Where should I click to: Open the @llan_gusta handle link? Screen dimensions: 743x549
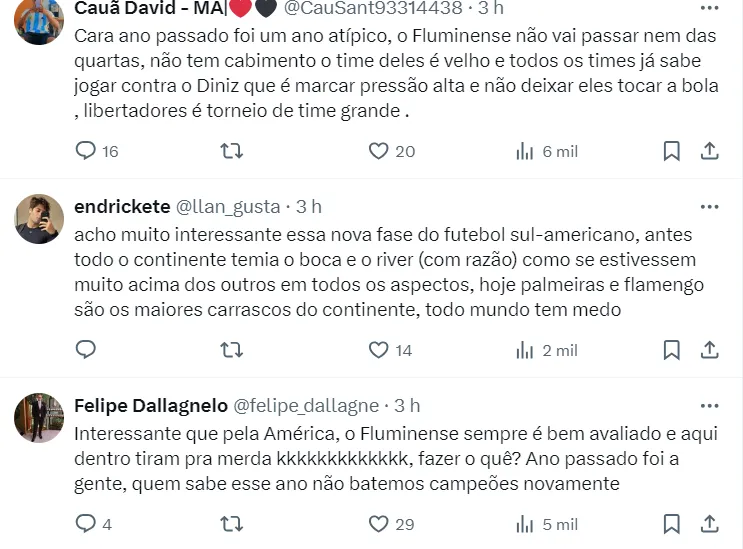pyautogui.click(x=228, y=207)
